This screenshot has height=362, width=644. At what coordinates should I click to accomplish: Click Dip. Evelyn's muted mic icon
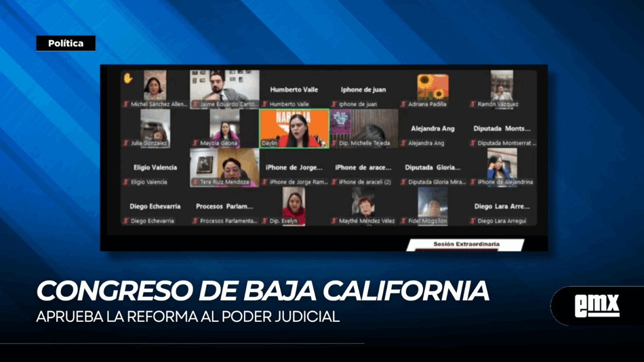point(265,221)
